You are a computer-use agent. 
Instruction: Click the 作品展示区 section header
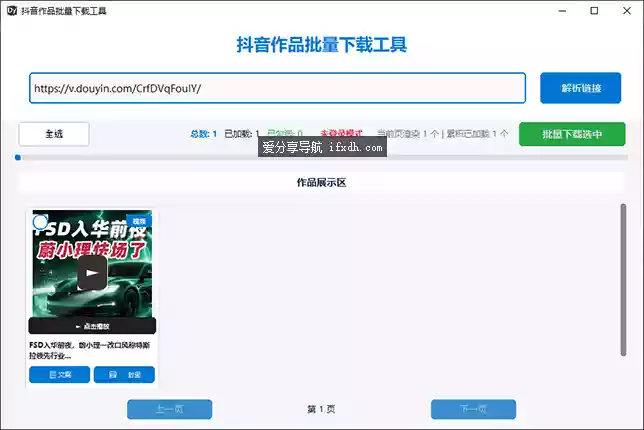322,183
